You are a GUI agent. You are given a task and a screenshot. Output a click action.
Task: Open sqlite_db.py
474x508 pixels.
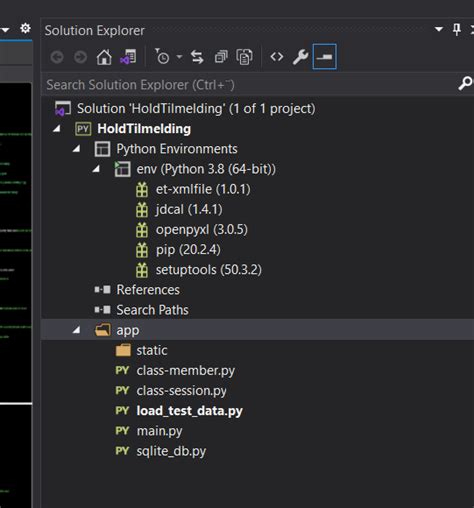pyautogui.click(x=171, y=451)
